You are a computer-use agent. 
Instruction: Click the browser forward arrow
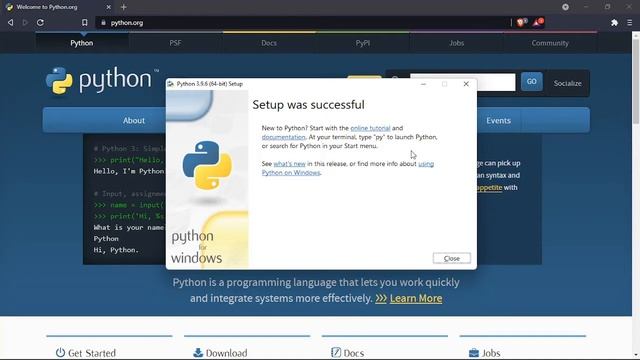(x=25, y=23)
